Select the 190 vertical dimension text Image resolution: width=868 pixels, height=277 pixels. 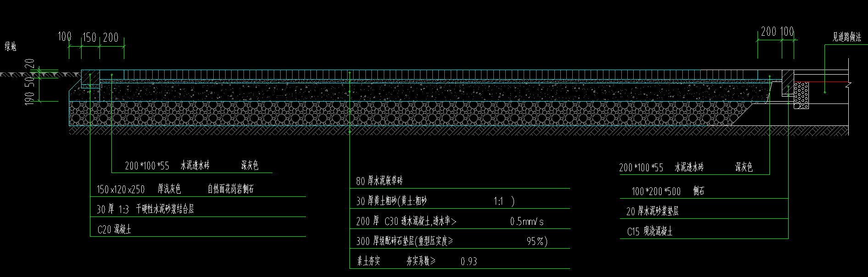[30, 98]
